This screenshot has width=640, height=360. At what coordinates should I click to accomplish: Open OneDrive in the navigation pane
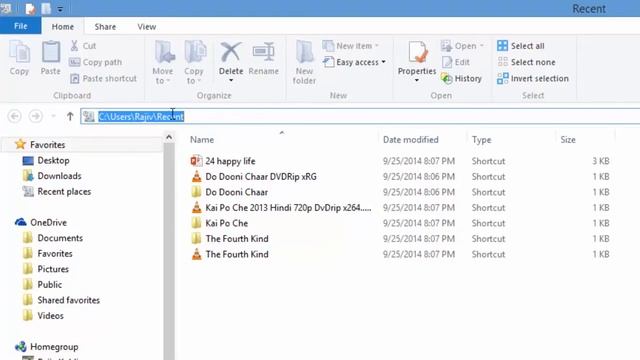pyautogui.click(x=41, y=222)
